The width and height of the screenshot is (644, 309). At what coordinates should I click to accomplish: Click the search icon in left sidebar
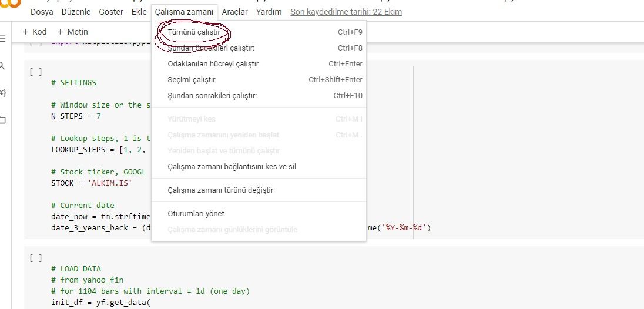2,66
